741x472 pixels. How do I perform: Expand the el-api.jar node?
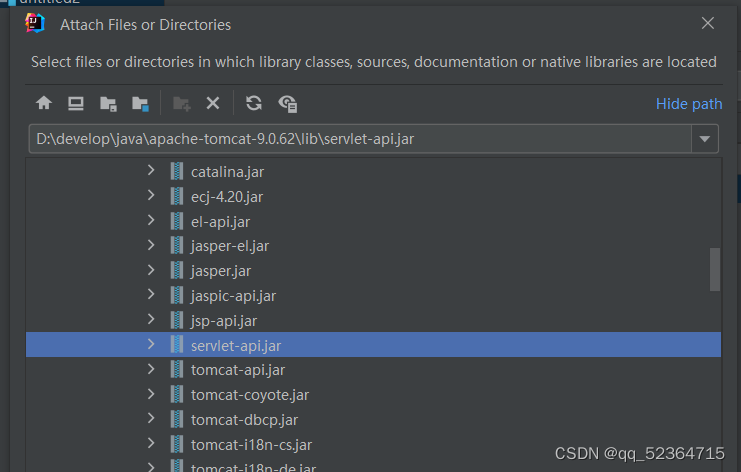point(151,220)
